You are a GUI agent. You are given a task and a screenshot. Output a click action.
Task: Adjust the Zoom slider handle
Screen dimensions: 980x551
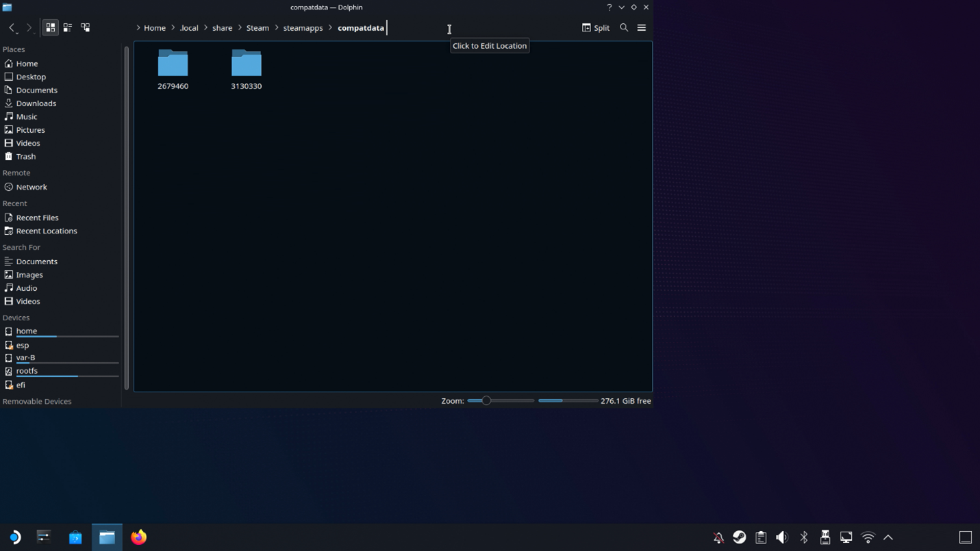coord(486,400)
